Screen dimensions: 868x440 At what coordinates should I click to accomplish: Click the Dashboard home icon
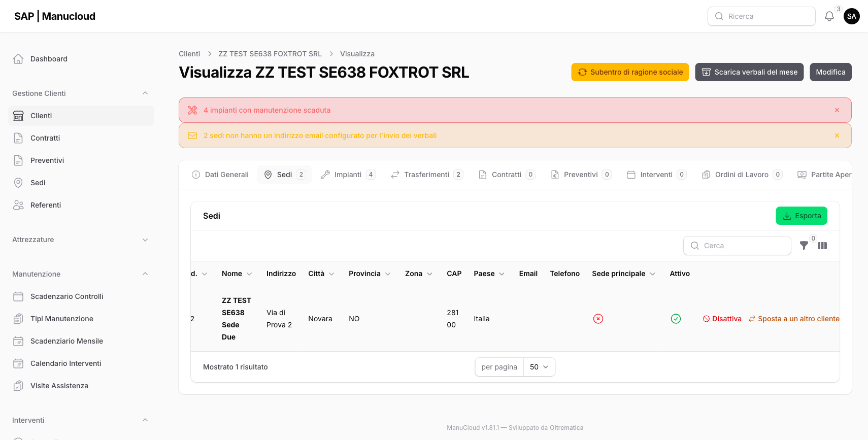coord(18,59)
